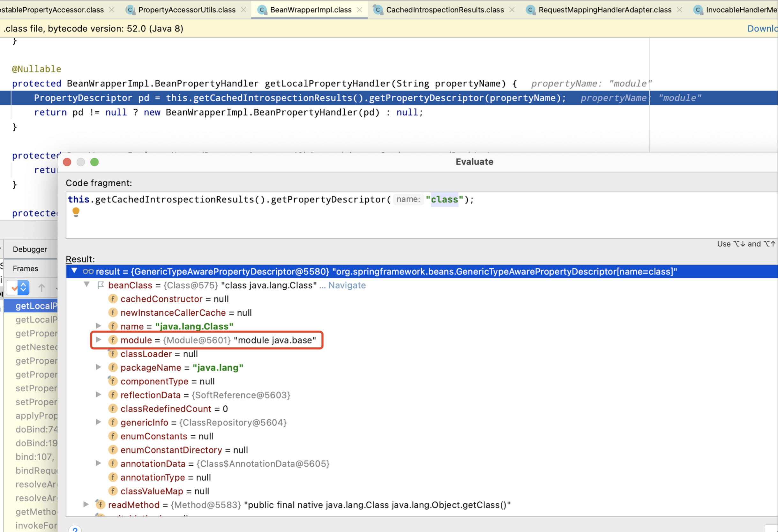Screen dimensions: 778x532
Task: Click the @Nullable annotation in editor
Action: tap(36, 69)
